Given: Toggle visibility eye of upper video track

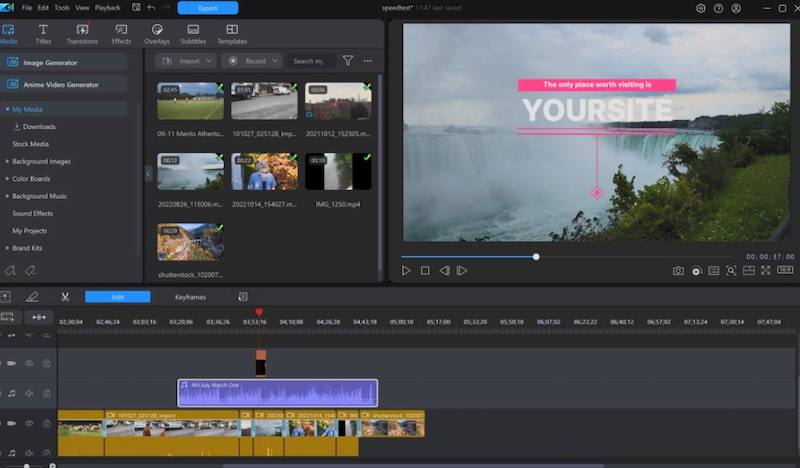Looking at the screenshot, I should (29, 363).
